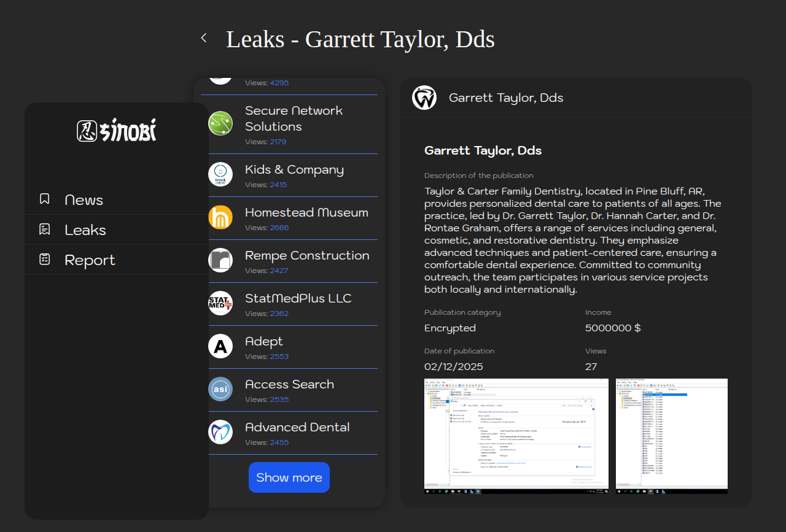Open the Rempe Construction entry title

(x=307, y=256)
